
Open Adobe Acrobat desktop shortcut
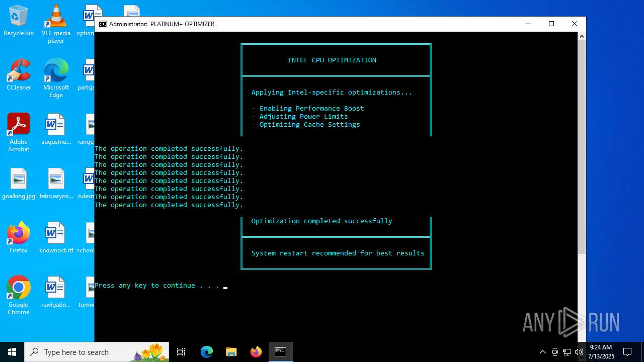[19, 133]
